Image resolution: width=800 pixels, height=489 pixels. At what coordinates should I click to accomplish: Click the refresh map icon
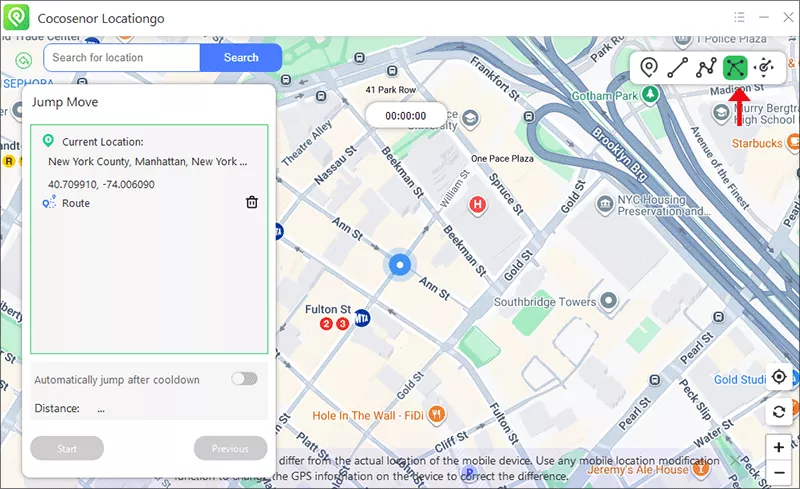tap(779, 412)
